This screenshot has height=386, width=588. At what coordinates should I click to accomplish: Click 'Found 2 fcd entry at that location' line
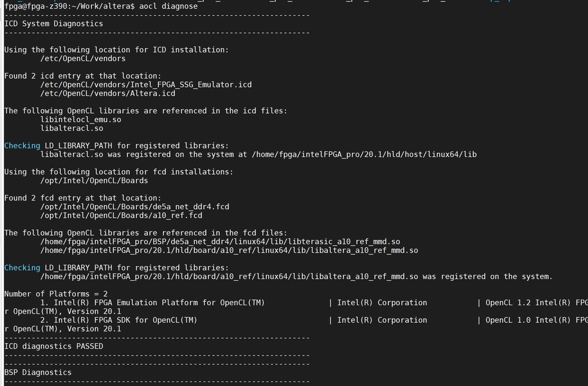(82, 198)
